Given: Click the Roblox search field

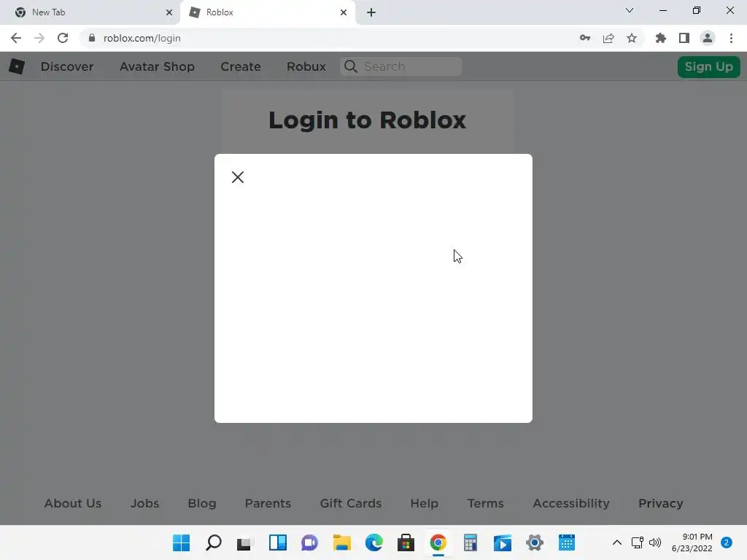Looking at the screenshot, I should 401,66.
